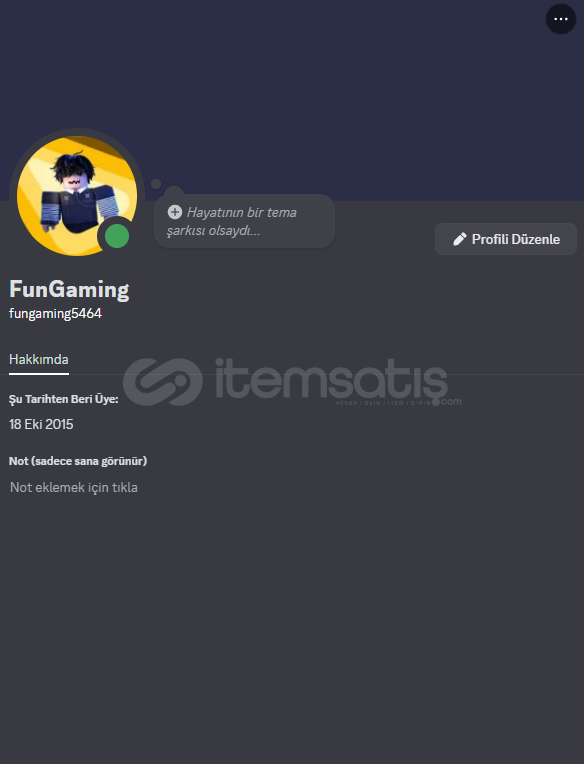This screenshot has width=584, height=764.
Task: Click the small thought bubble dot near avatar
Action: [x=156, y=184]
